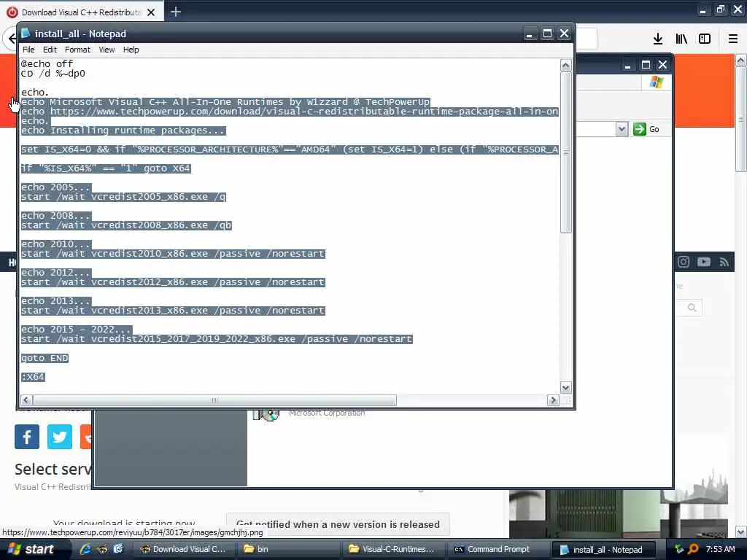747x560 pixels.
Task: Open the Windows Start button
Action: tap(31, 549)
